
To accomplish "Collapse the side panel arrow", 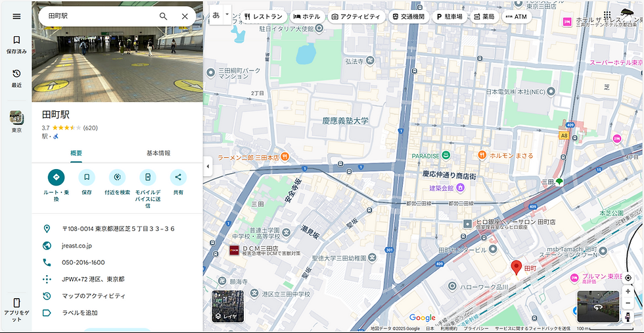I will pyautogui.click(x=208, y=166).
